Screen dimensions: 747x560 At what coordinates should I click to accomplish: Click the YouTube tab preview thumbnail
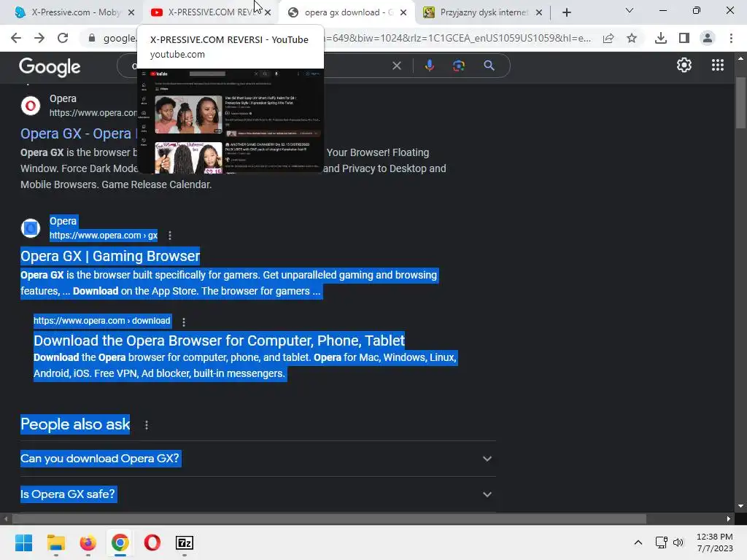tap(231, 121)
